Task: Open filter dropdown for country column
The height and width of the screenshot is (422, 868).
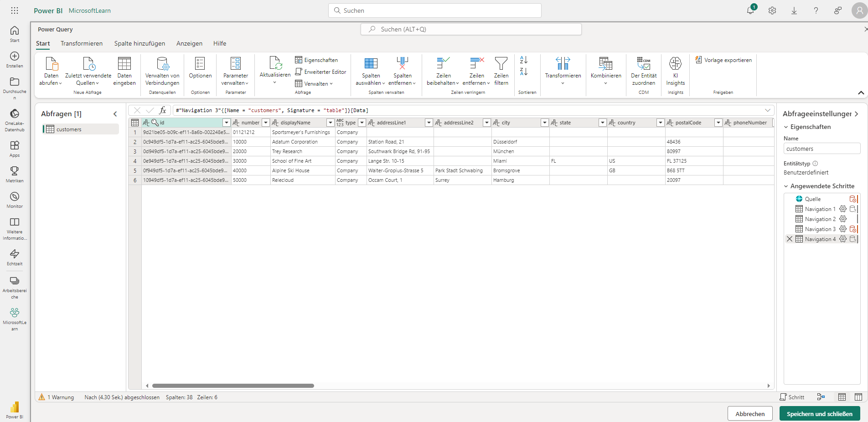Action: (x=660, y=123)
